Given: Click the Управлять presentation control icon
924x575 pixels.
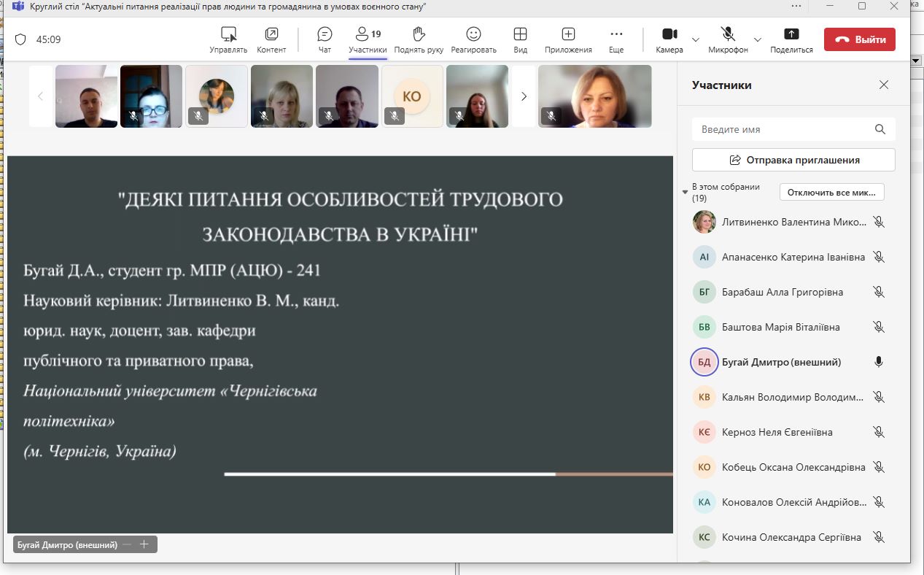Looking at the screenshot, I should (x=228, y=34).
